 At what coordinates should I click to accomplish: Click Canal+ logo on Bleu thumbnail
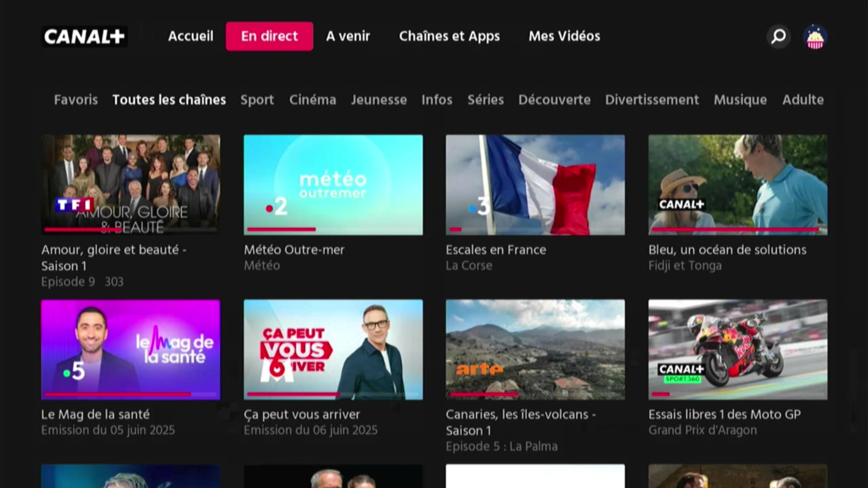(x=682, y=205)
